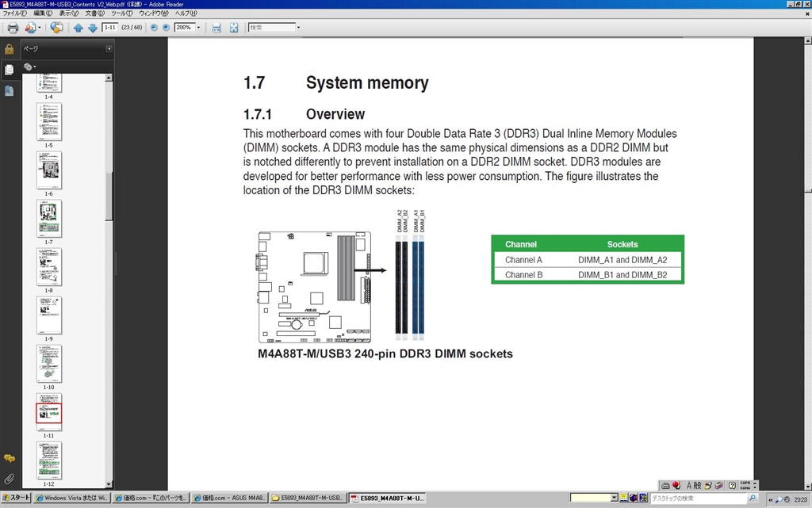Click the Windows スタート (Start) button
The height and width of the screenshot is (508, 812).
pos(17,498)
